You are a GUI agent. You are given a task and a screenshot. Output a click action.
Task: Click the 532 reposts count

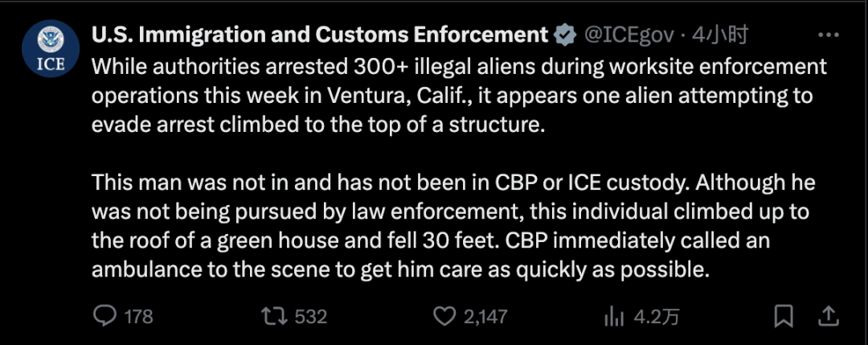tap(310, 317)
